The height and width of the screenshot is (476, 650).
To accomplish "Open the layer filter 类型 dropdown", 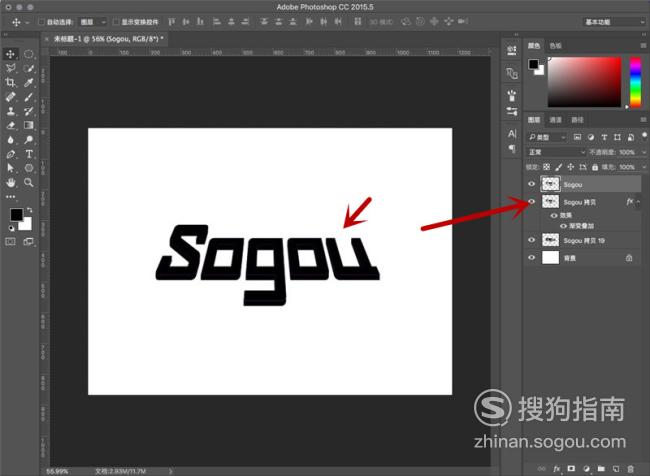I will pos(546,137).
